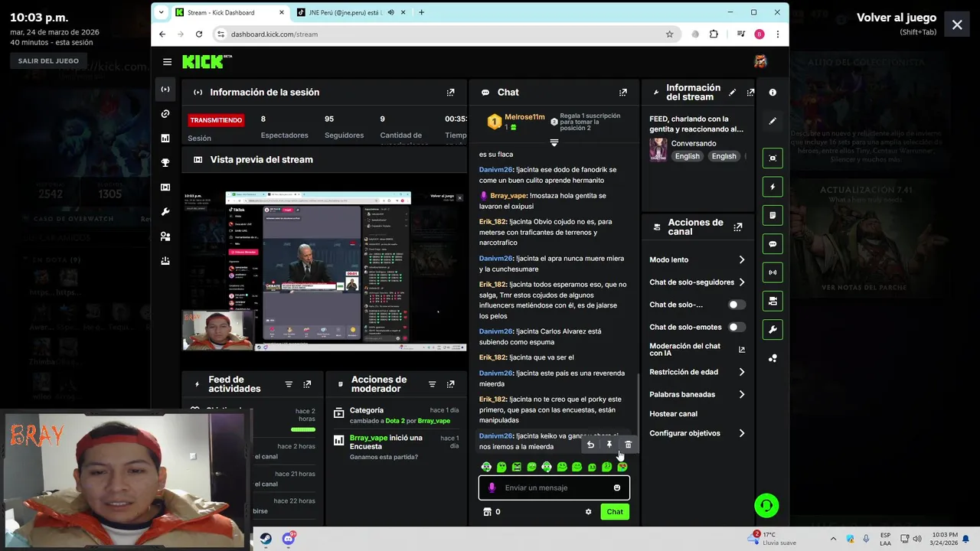Click the SALIR DEL JUEGO button
This screenshot has width=980, height=551.
[48, 61]
